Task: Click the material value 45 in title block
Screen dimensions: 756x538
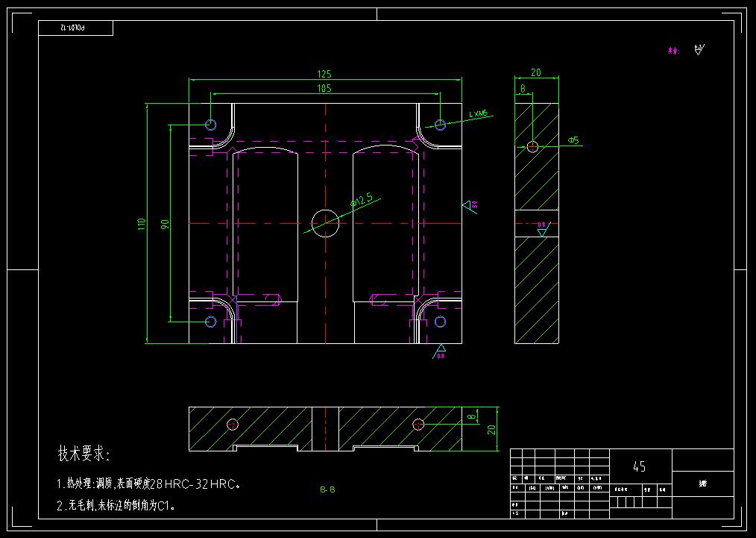Action: pos(640,466)
